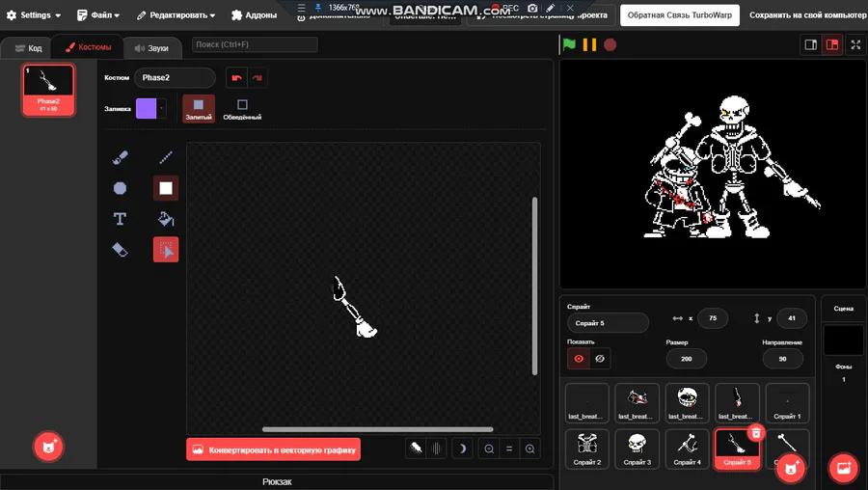This screenshot has height=490, width=868.
Task: Select the Eraser tool
Action: [x=120, y=250]
